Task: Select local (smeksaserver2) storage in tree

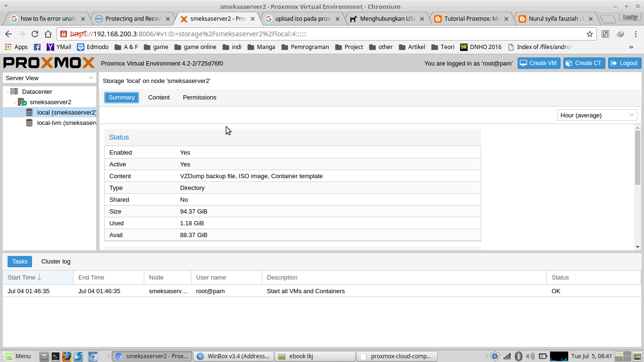Action: pos(50,112)
